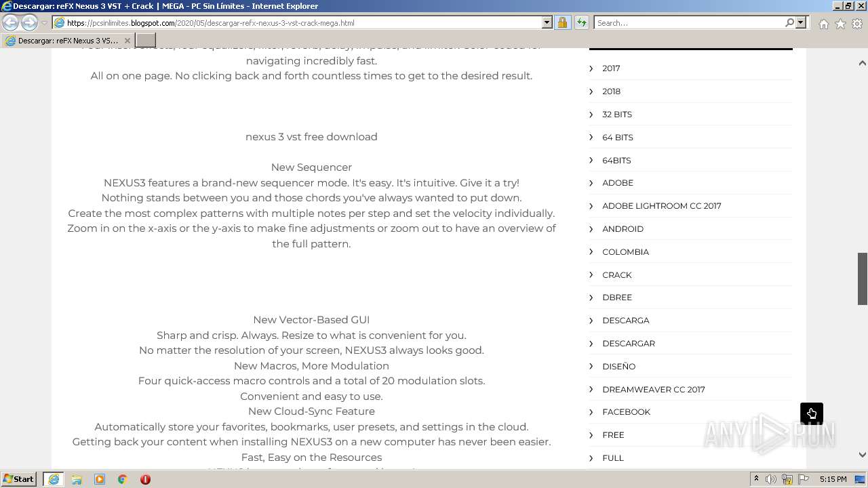This screenshot has height=488, width=868.
Task: Launch media player from taskbar
Action: pyautogui.click(x=100, y=479)
